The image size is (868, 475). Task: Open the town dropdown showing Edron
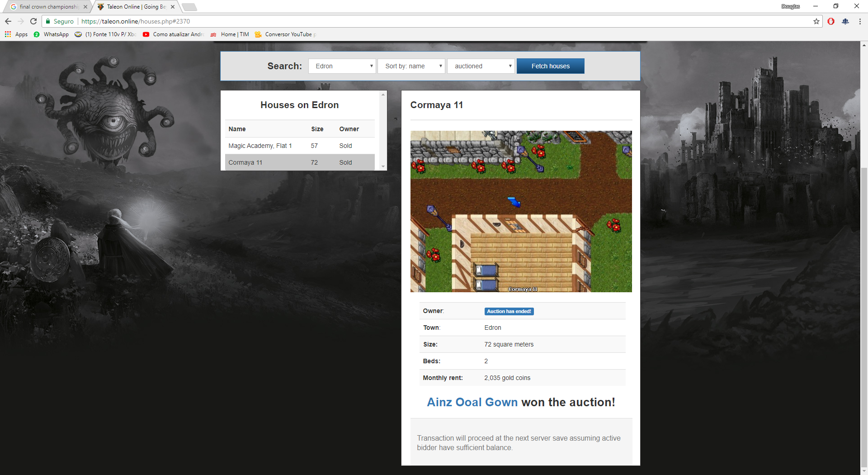pyautogui.click(x=342, y=66)
